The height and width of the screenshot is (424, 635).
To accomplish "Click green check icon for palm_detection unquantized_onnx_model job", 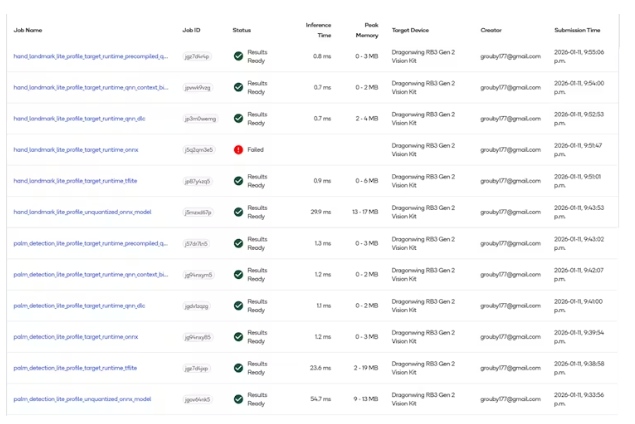I will (238, 399).
